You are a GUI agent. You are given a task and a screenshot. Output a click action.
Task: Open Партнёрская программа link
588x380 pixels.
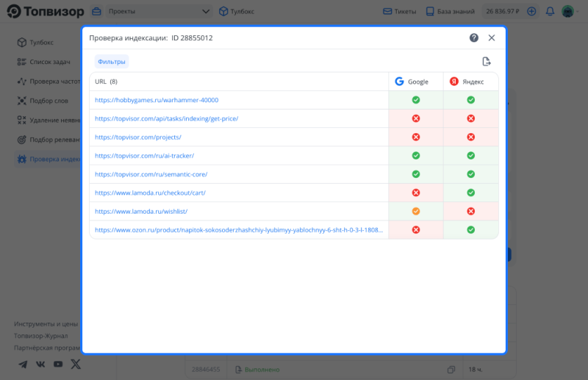click(47, 348)
